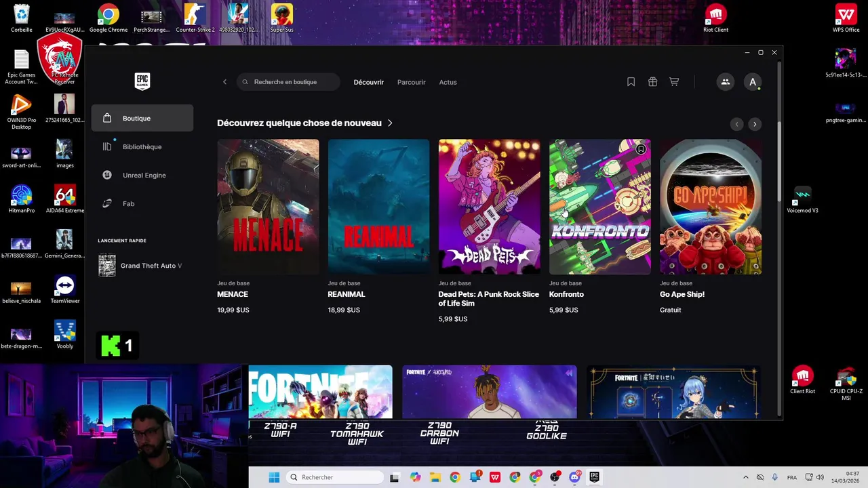Expand 'Découvrez quelque chose de nouveau' chevron
Image resolution: width=868 pixels, height=488 pixels.
(390, 123)
